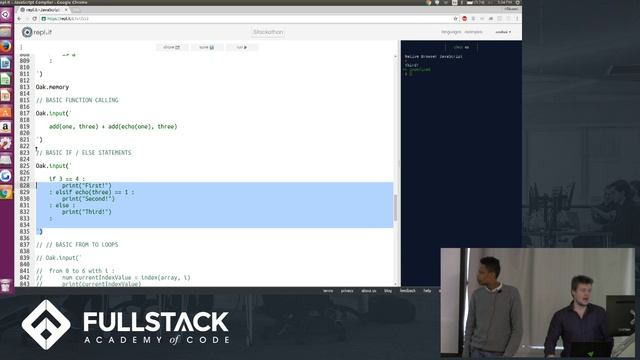Click footer about us link

(x=369, y=291)
